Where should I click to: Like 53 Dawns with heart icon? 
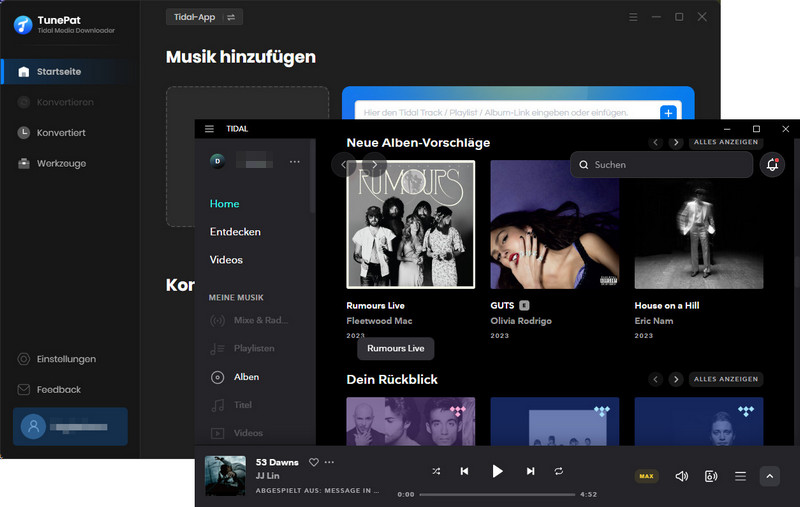314,462
